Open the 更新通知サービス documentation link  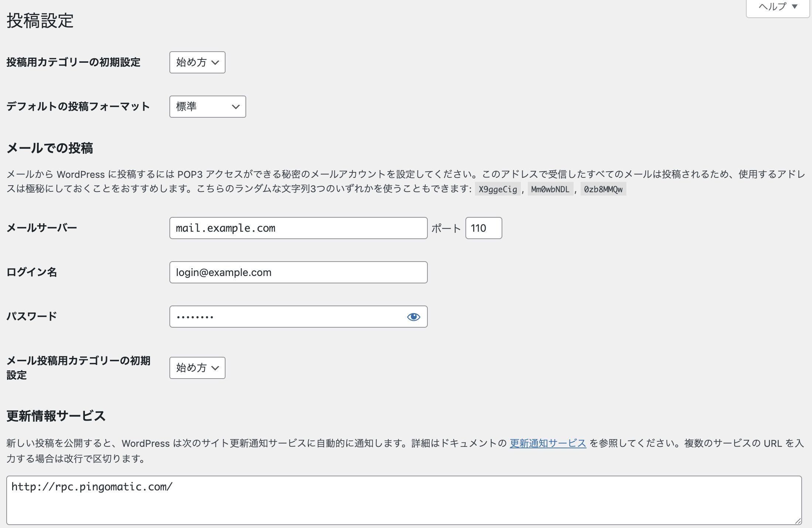548,444
